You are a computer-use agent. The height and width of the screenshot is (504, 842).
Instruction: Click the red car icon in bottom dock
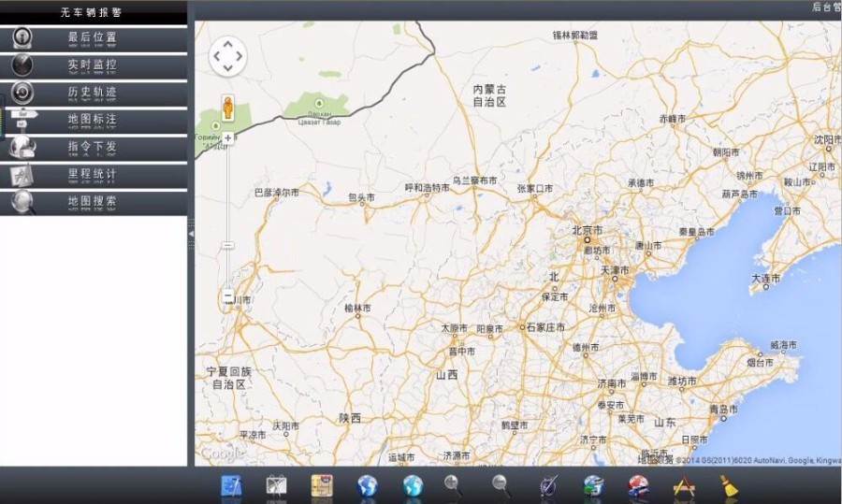(x=638, y=485)
